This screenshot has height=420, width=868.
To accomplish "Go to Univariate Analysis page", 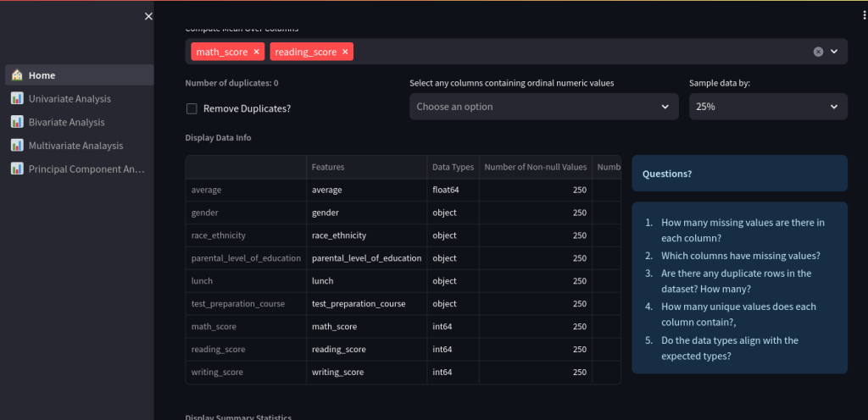I will click(70, 99).
